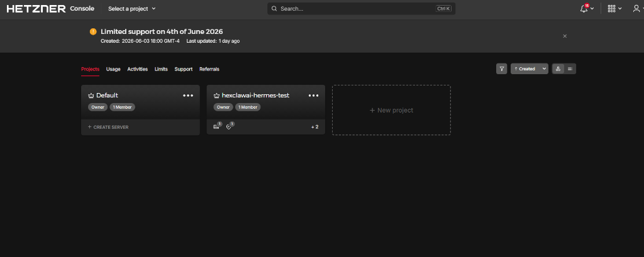Switch to the Usage tab

click(113, 69)
